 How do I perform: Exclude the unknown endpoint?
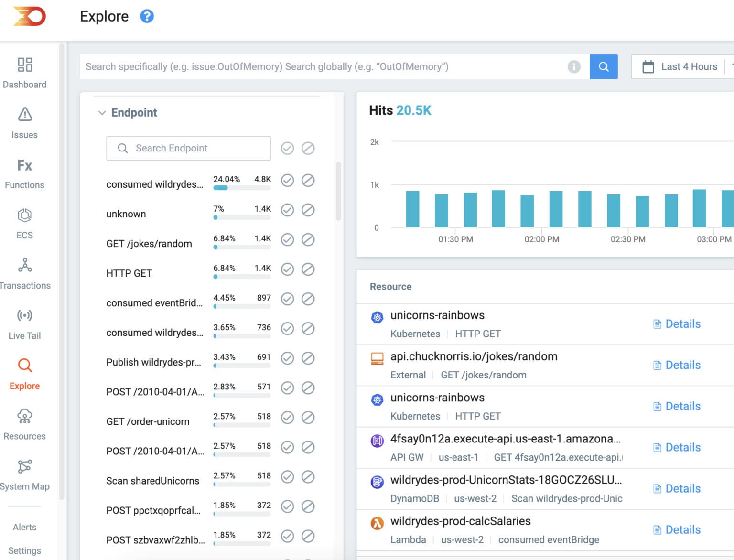pyautogui.click(x=308, y=210)
